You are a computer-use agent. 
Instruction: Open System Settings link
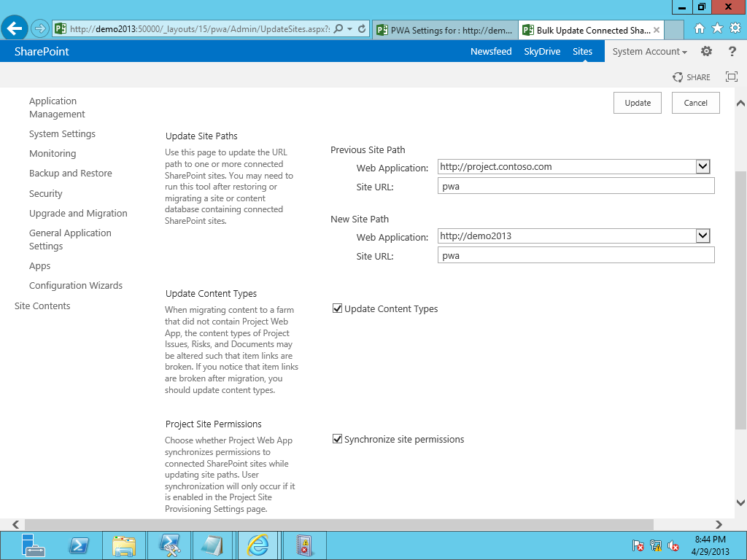62,134
